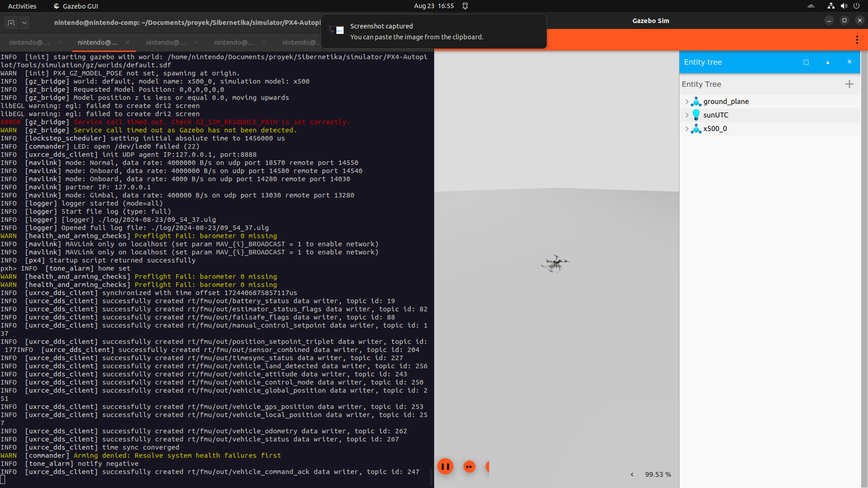This screenshot has height=488, width=868.
Task: Open Activities in the top bar
Action: (x=22, y=6)
